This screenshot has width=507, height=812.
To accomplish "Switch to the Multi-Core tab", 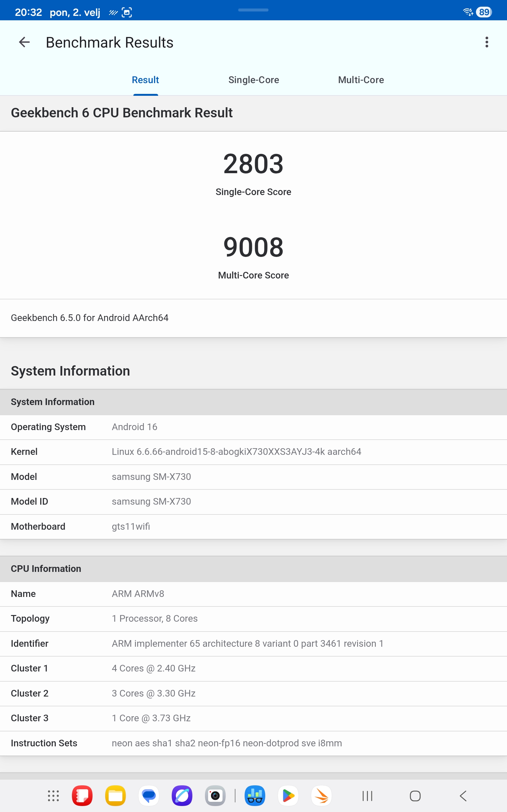I will 361,80.
